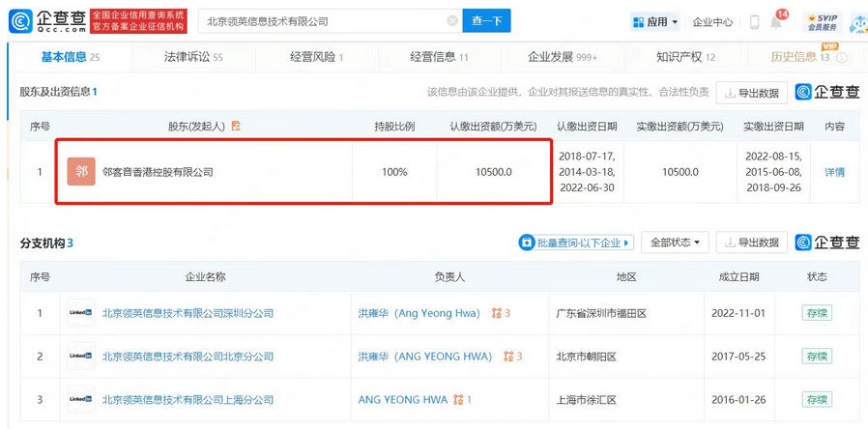This screenshot has height=429, width=868.
Task: Click 存续 status of 北京分公司
Action: (817, 357)
